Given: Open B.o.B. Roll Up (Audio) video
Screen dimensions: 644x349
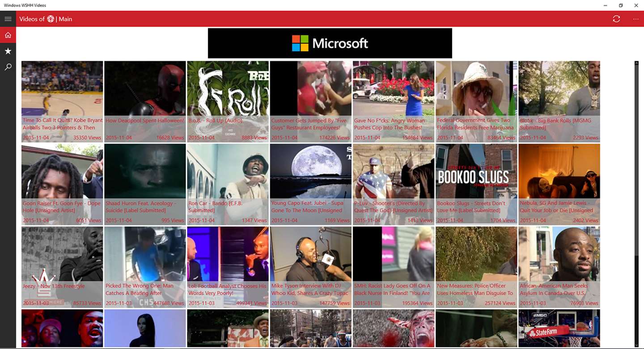Looking at the screenshot, I should [228, 101].
